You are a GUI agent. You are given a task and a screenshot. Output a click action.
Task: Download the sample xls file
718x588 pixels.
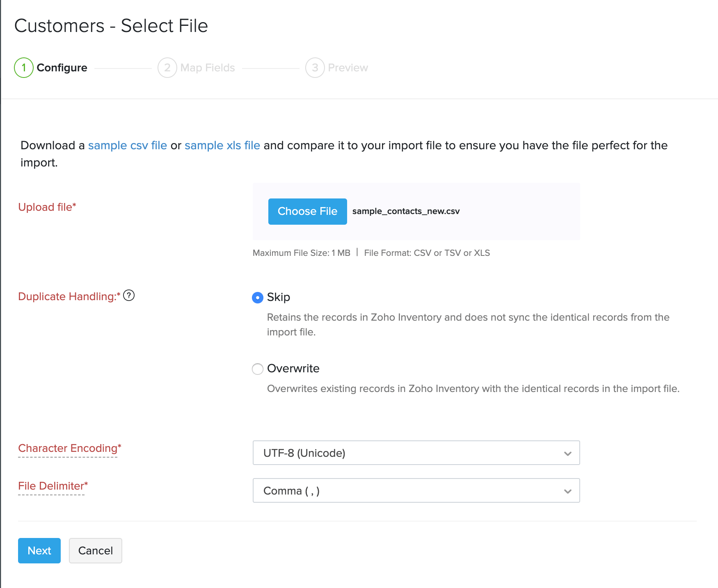[x=222, y=145]
